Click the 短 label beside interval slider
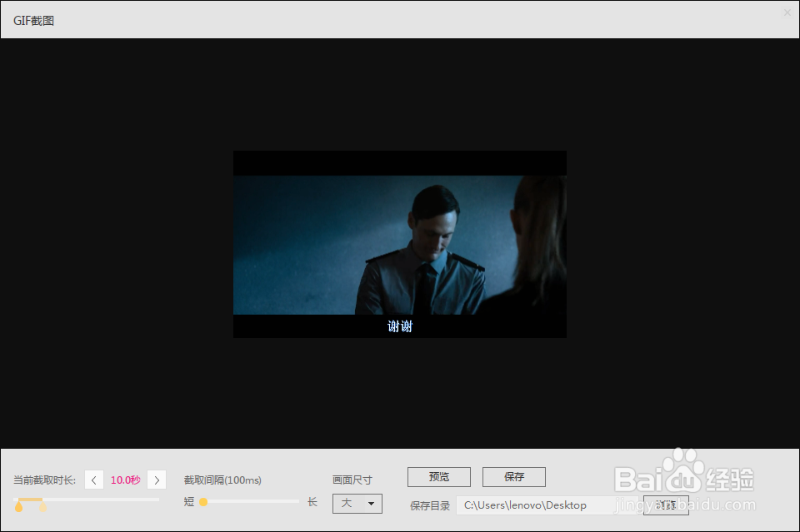The image size is (800, 532). [x=189, y=502]
